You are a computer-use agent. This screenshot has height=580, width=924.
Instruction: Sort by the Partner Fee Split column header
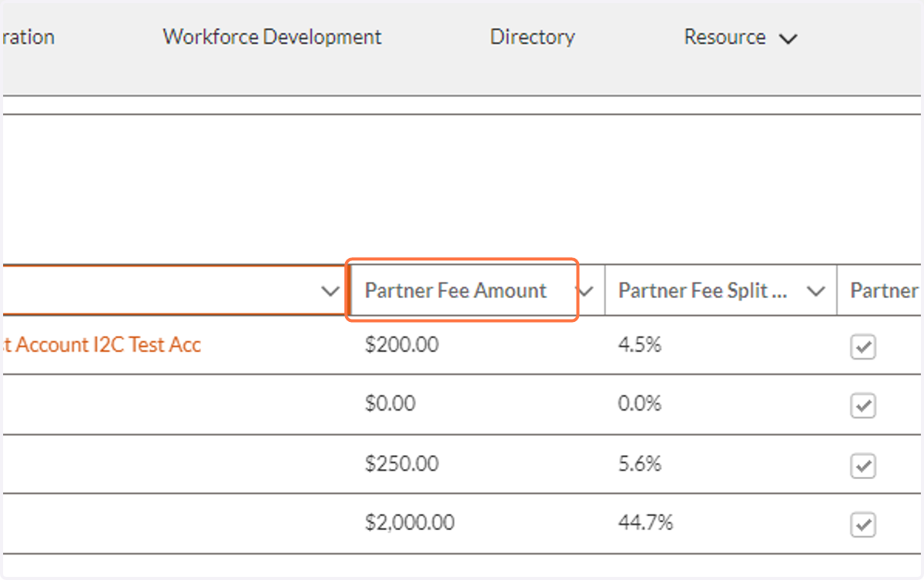(x=702, y=290)
